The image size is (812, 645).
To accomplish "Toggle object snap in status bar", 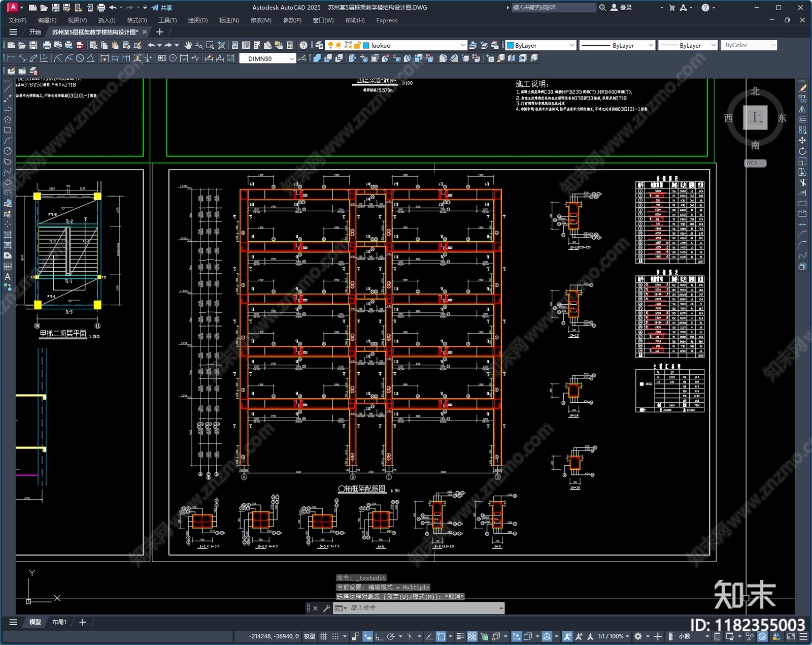I will (x=441, y=636).
